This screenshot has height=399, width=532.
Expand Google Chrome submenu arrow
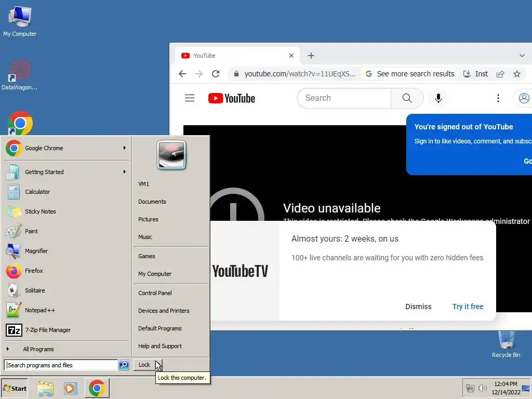pyautogui.click(x=125, y=148)
